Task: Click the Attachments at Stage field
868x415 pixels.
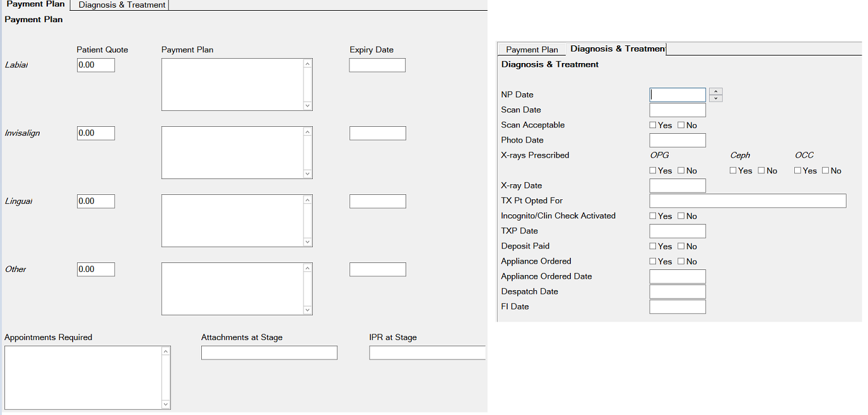Action: 269,352
